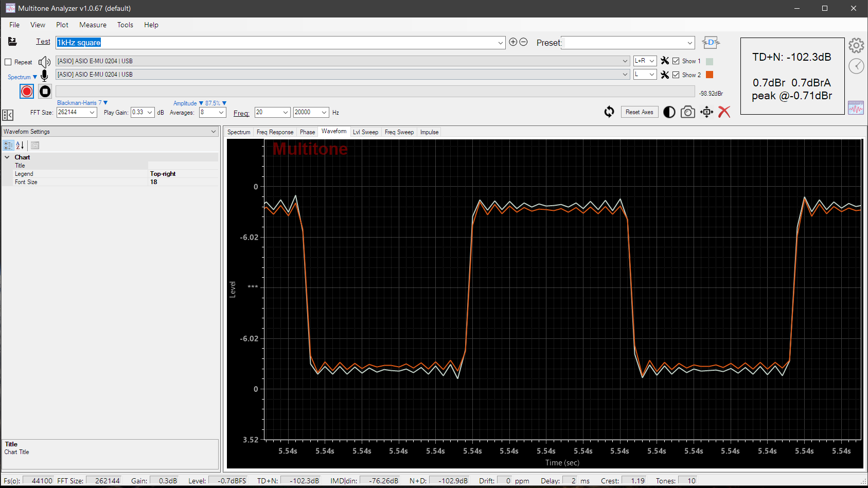Open the Spectrum mode blue dropdown
This screenshot has width=868, height=488.
22,77
